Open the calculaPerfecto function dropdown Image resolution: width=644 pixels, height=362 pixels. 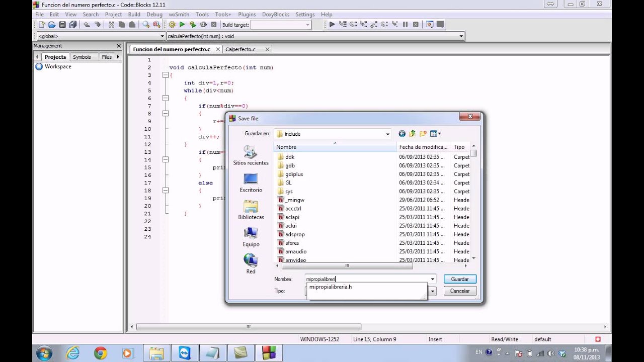(x=461, y=36)
